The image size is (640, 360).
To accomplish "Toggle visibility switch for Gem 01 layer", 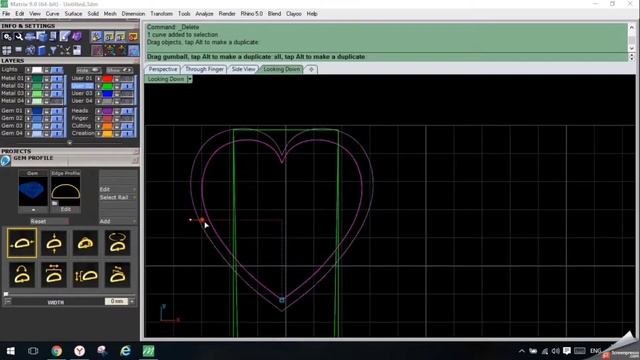I will tap(57, 111).
